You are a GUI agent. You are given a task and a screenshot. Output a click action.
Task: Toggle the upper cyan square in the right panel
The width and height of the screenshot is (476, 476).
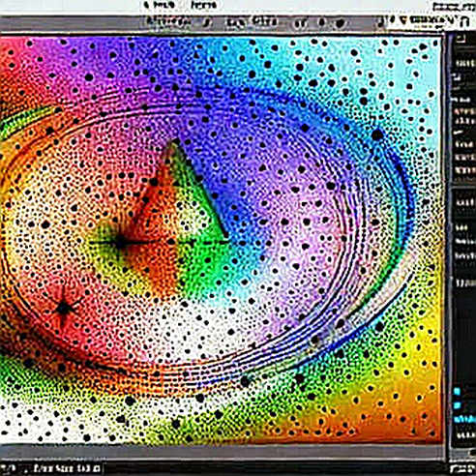point(457,391)
